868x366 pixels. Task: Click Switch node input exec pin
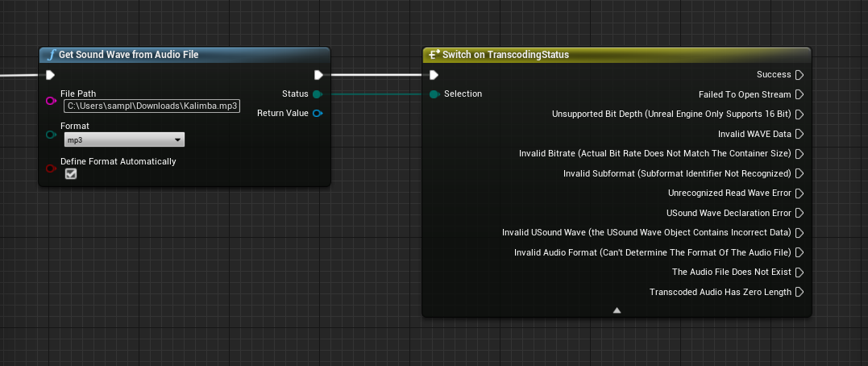tap(434, 75)
